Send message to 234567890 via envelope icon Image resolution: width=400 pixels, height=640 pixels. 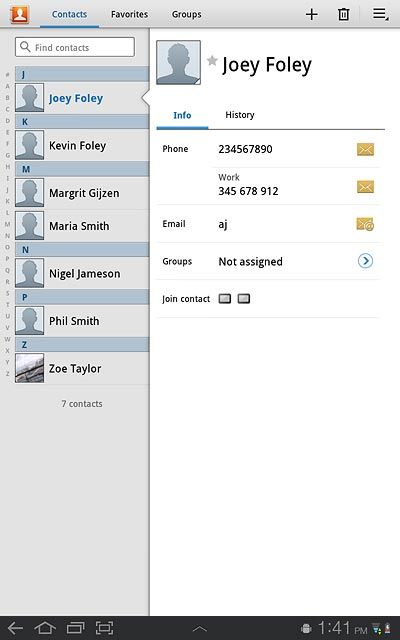(x=365, y=149)
